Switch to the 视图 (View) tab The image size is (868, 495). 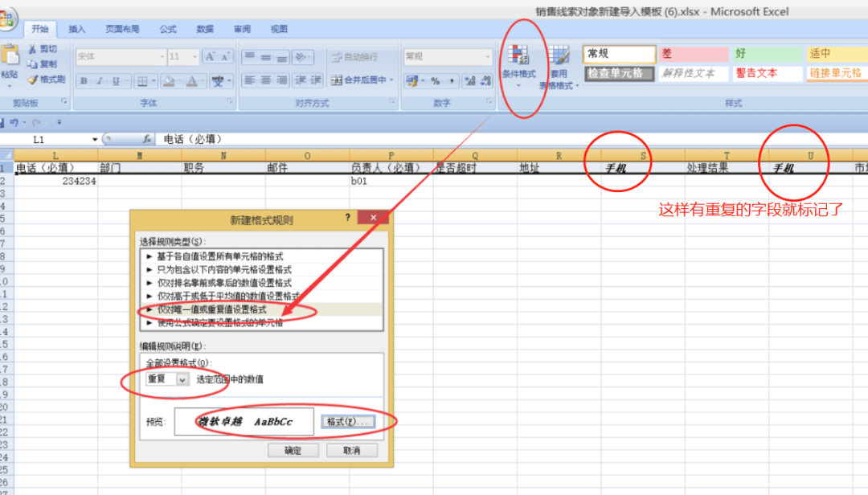click(x=279, y=30)
